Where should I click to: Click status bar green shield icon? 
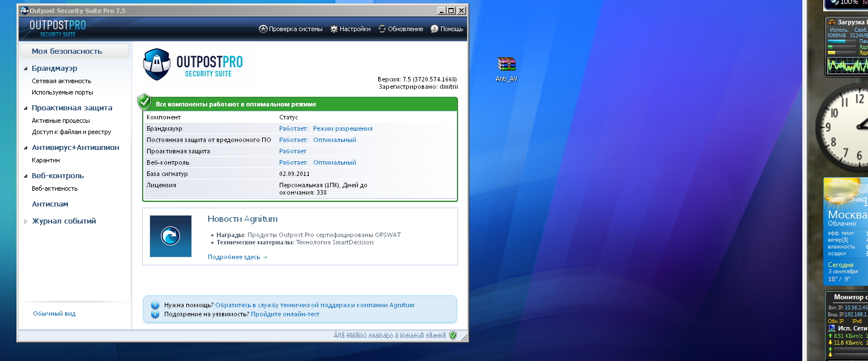[453, 336]
